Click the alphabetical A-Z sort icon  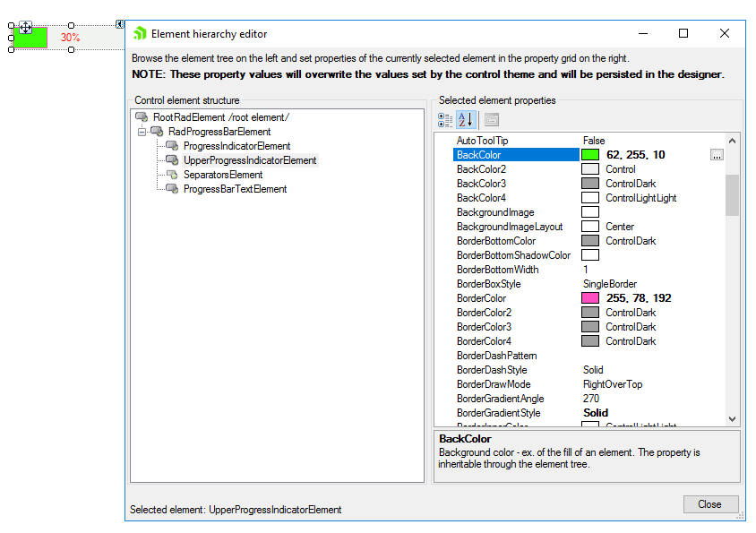465,119
